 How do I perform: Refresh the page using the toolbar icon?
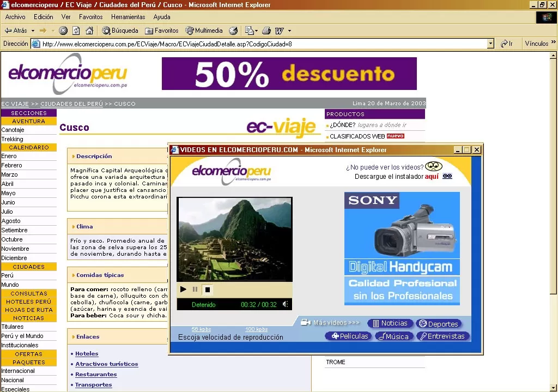click(x=76, y=31)
